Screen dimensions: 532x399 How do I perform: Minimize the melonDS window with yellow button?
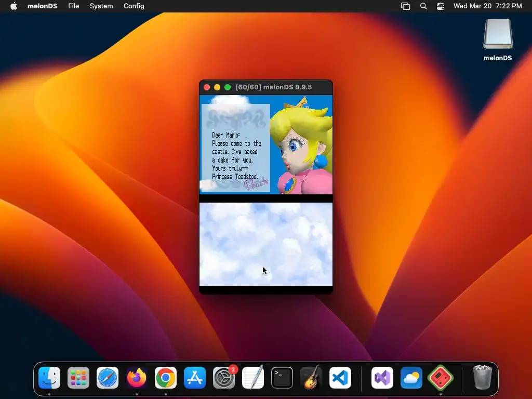click(x=217, y=87)
